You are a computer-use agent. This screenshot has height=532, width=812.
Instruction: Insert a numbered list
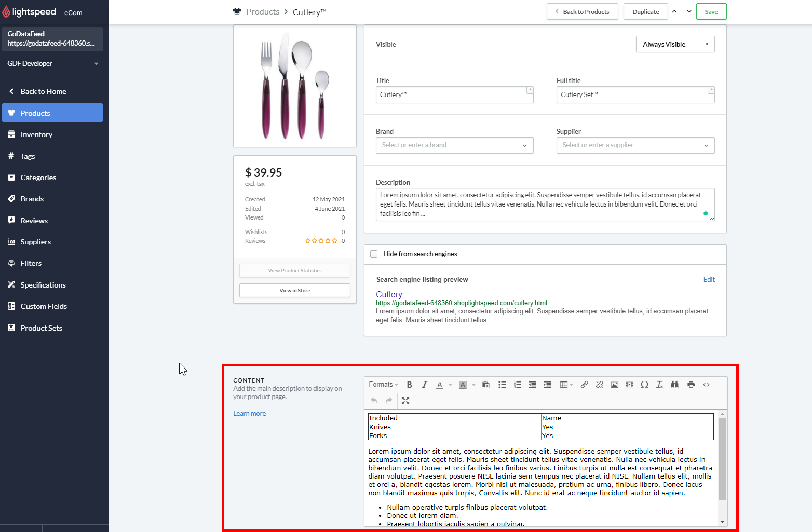[x=517, y=385]
